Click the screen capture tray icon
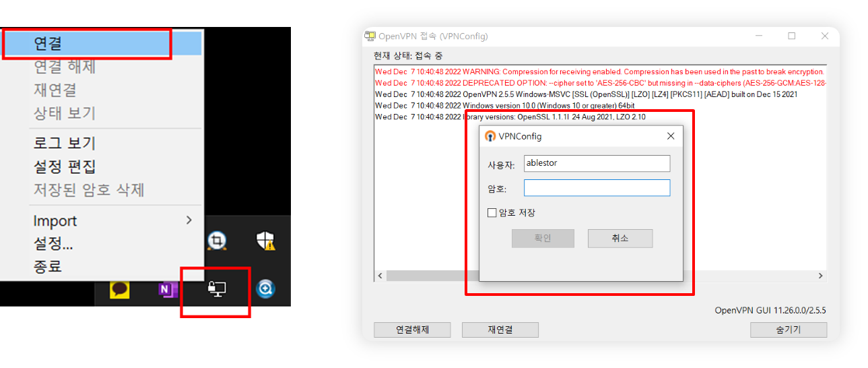Screen dimensions: 868x368 (217, 241)
